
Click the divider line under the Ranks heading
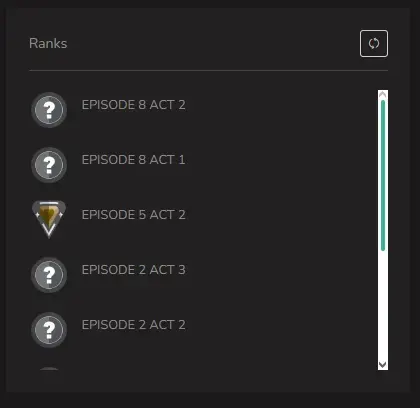pyautogui.click(x=208, y=70)
